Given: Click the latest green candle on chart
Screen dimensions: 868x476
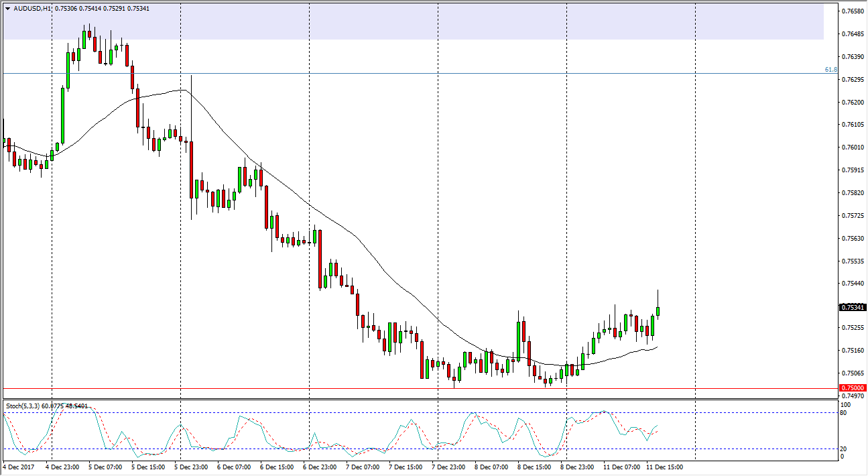Looking at the screenshot, I should point(658,311).
